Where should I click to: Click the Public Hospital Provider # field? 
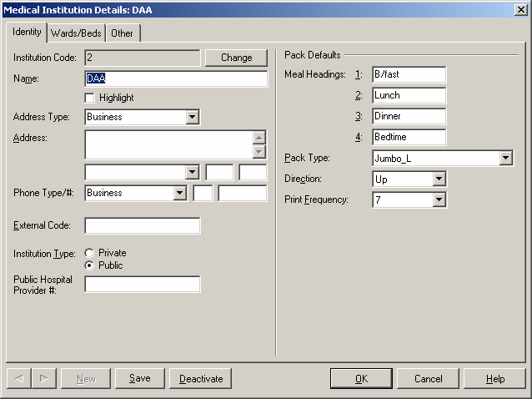coord(143,285)
